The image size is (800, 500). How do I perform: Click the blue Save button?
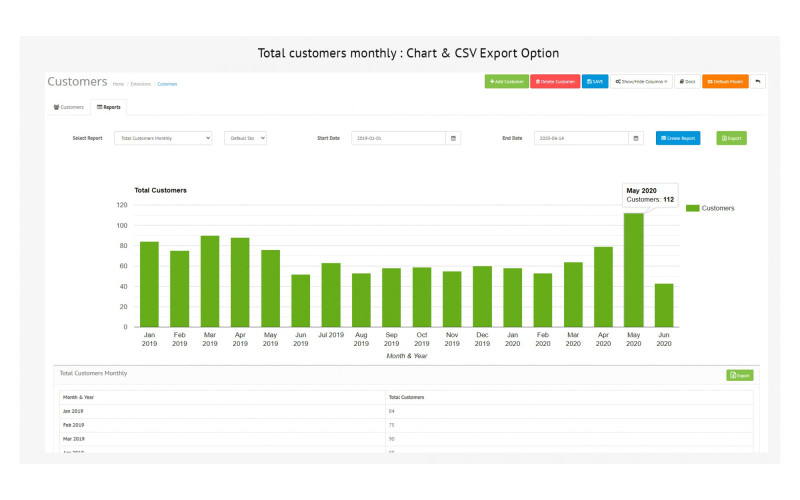[x=595, y=82]
